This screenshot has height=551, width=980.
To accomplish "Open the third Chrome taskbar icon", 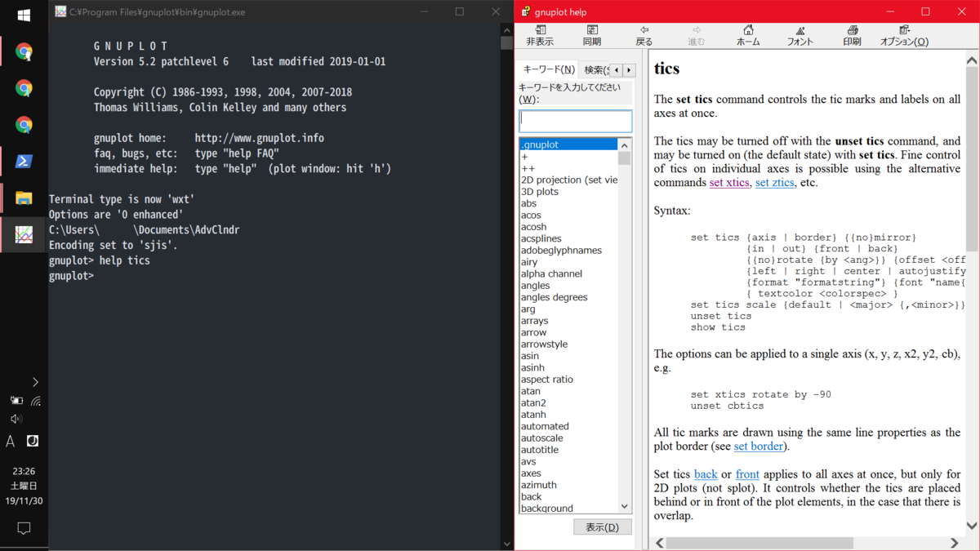I will pos(24,125).
